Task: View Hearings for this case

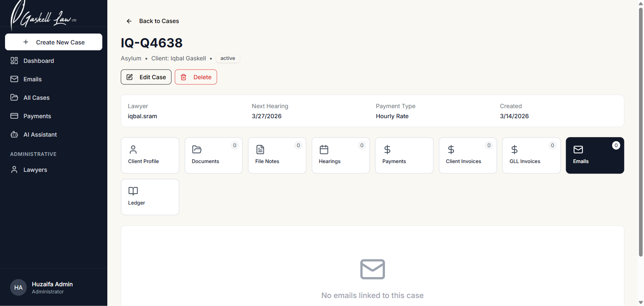Action: coord(340,155)
